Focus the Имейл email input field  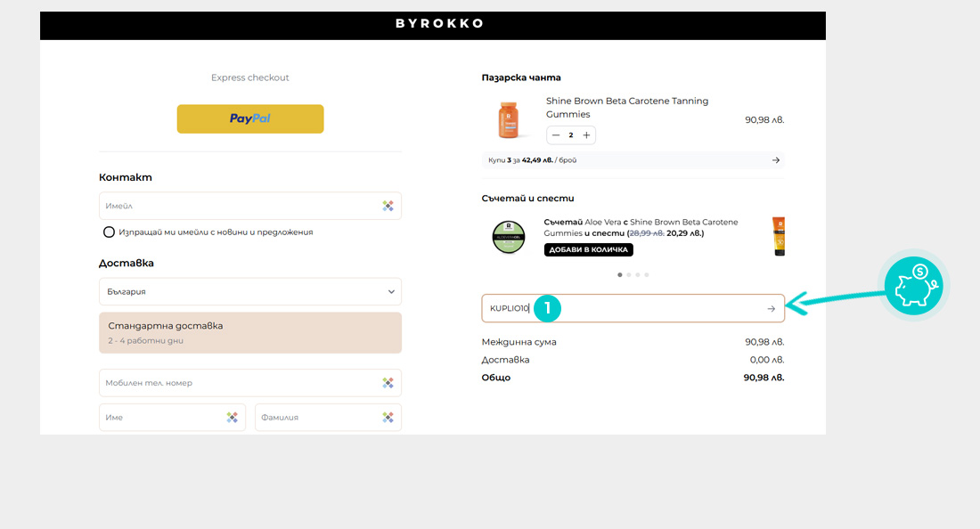pos(250,206)
